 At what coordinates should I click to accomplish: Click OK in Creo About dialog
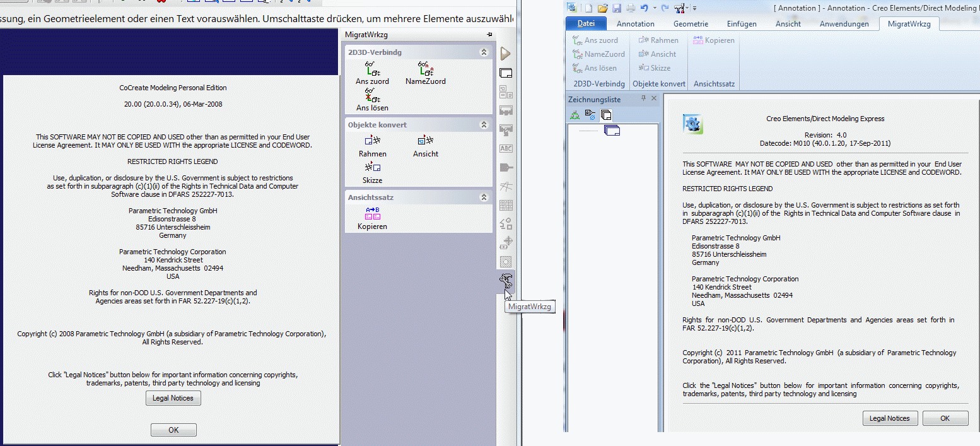click(x=945, y=418)
